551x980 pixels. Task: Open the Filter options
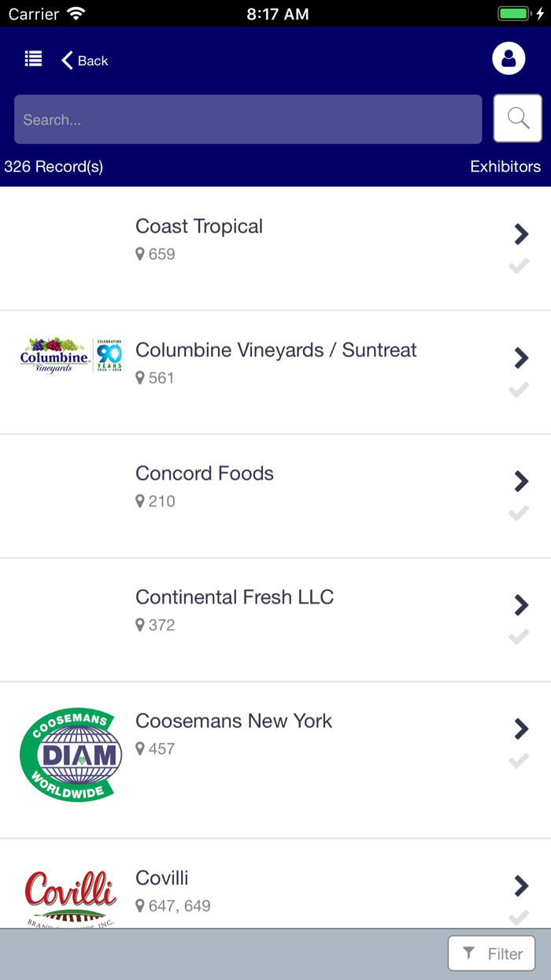tap(491, 953)
